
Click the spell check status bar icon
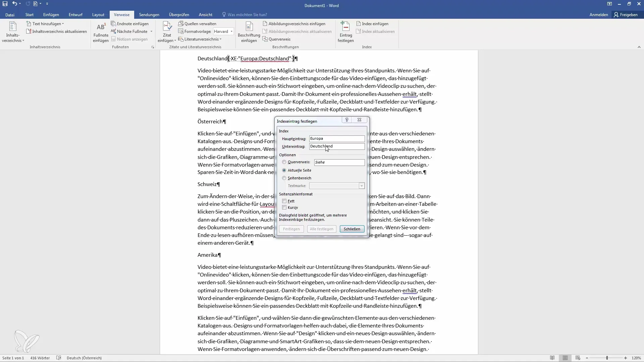click(x=59, y=358)
